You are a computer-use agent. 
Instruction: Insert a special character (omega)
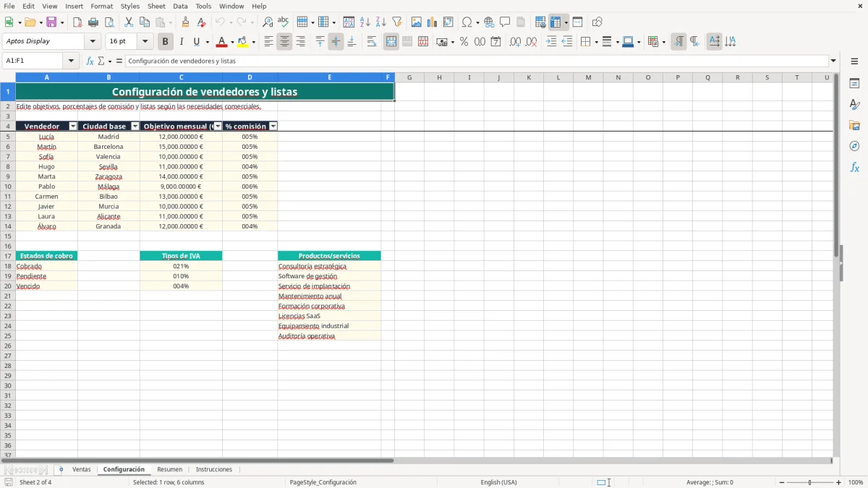pos(467,22)
